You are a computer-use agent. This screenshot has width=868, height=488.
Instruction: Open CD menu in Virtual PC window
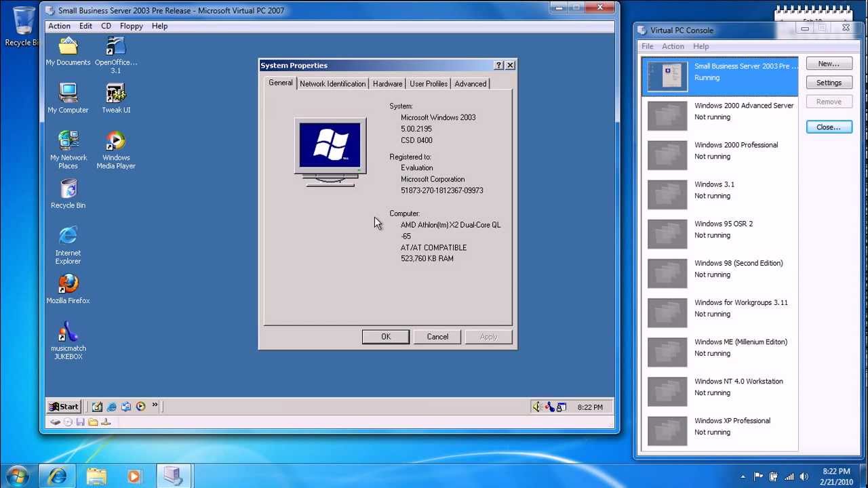pyautogui.click(x=106, y=26)
